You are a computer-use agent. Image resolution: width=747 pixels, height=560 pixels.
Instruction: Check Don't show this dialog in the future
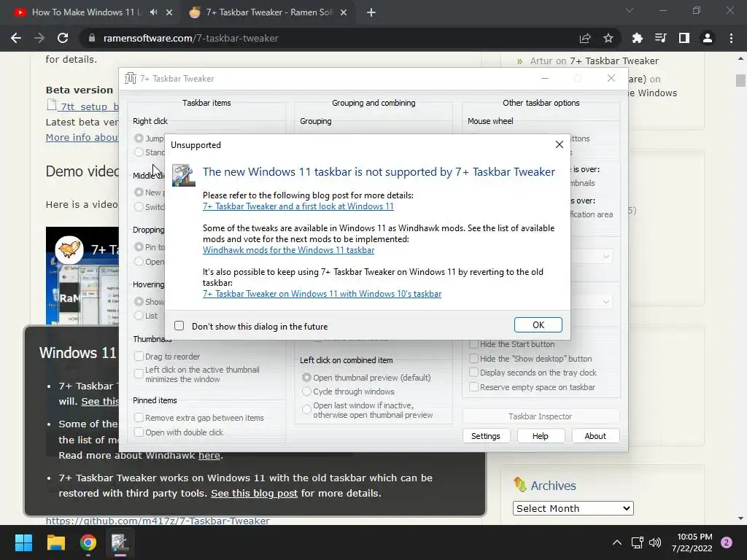click(x=179, y=326)
